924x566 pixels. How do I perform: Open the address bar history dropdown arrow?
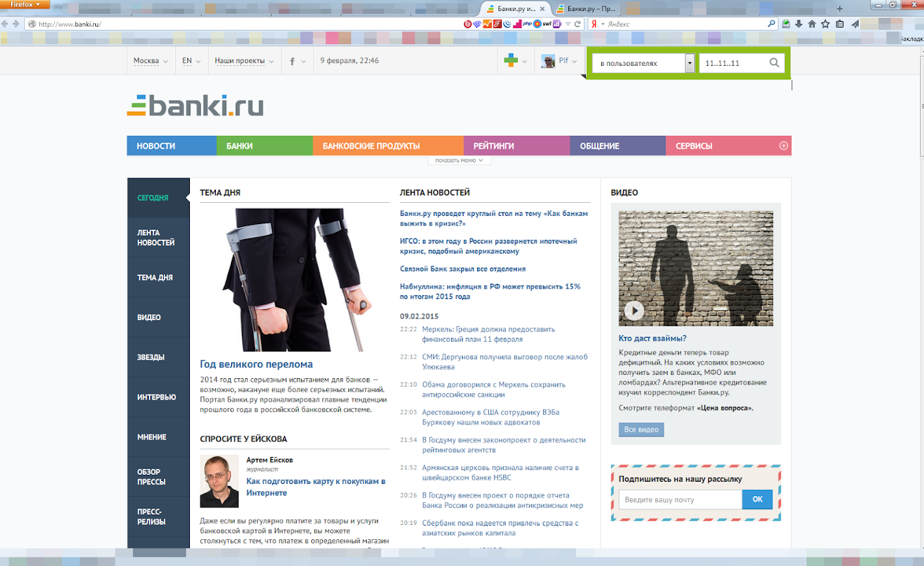point(568,24)
